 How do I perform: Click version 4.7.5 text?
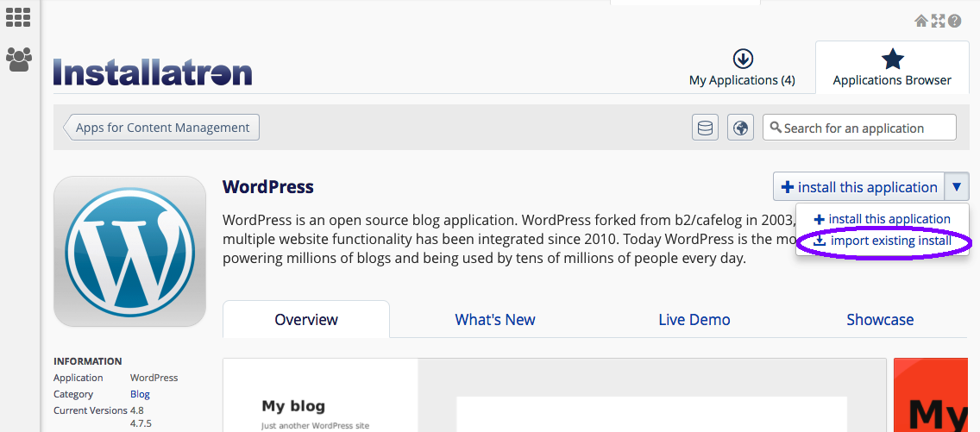141,424
